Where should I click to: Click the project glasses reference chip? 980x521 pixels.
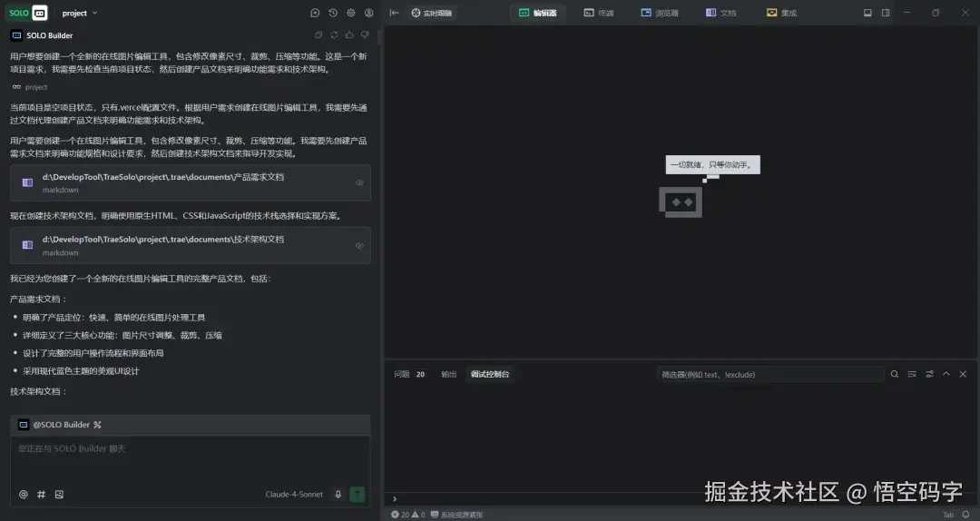pyautogui.click(x=29, y=87)
